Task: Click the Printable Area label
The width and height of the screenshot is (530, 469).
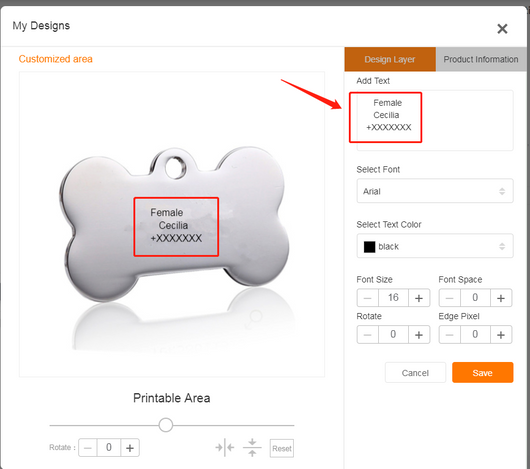Action: point(172,398)
